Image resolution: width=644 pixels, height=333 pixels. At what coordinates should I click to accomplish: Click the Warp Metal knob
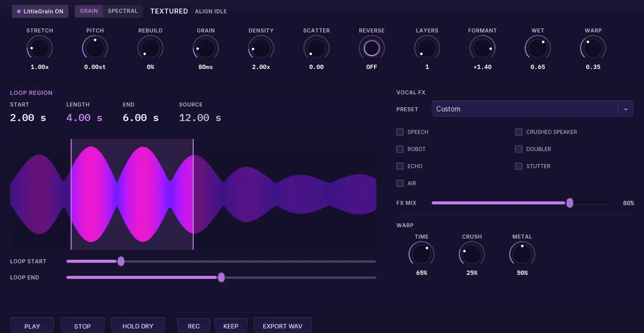522,254
